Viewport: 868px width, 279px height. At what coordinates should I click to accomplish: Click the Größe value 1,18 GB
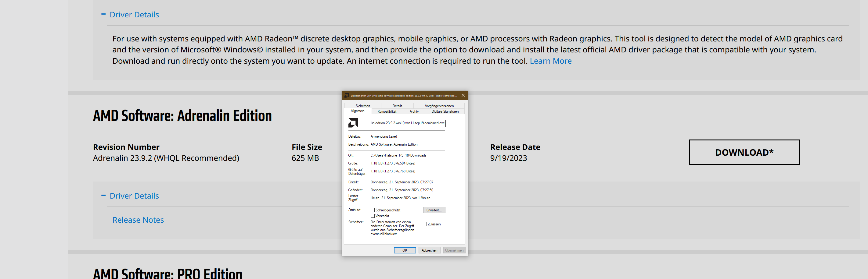pos(393,163)
